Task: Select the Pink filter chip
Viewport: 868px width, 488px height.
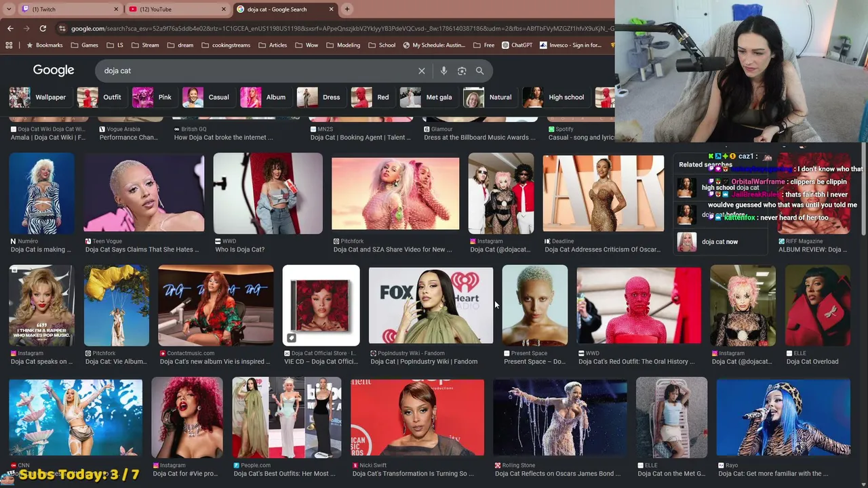Action: pyautogui.click(x=153, y=97)
